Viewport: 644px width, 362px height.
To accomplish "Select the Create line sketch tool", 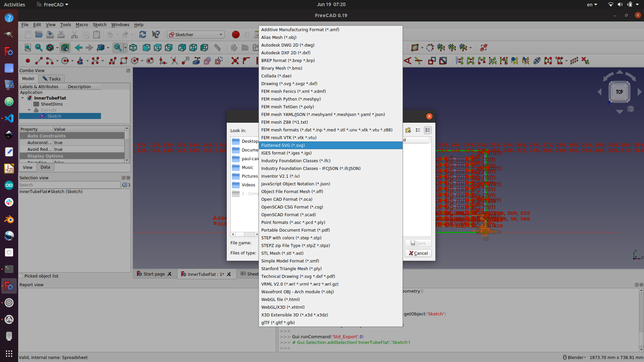I will 39,61.
